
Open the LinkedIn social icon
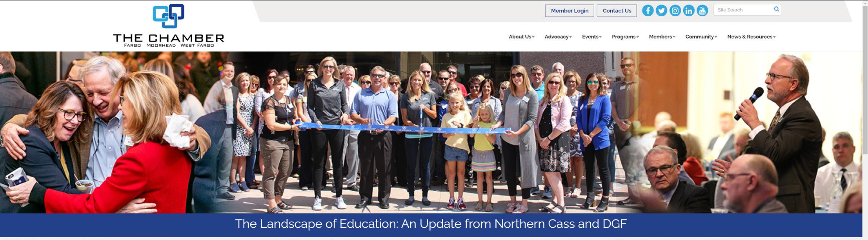click(x=689, y=11)
